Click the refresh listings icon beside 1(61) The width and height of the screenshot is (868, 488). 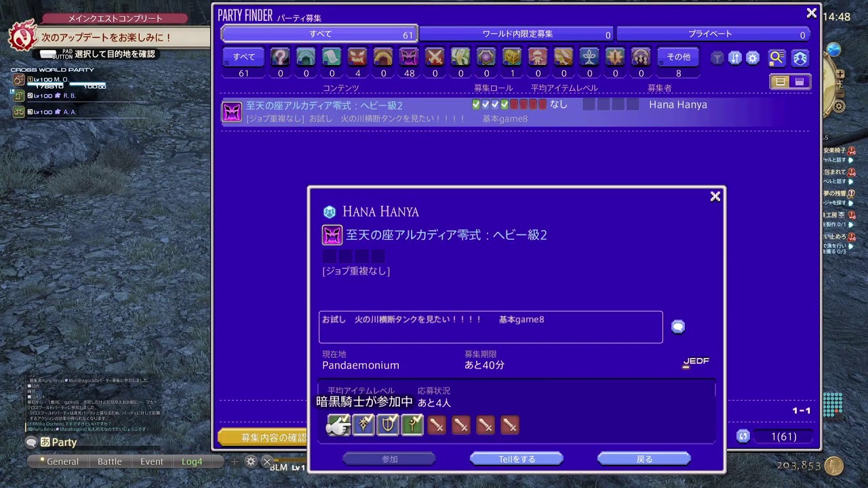point(743,436)
